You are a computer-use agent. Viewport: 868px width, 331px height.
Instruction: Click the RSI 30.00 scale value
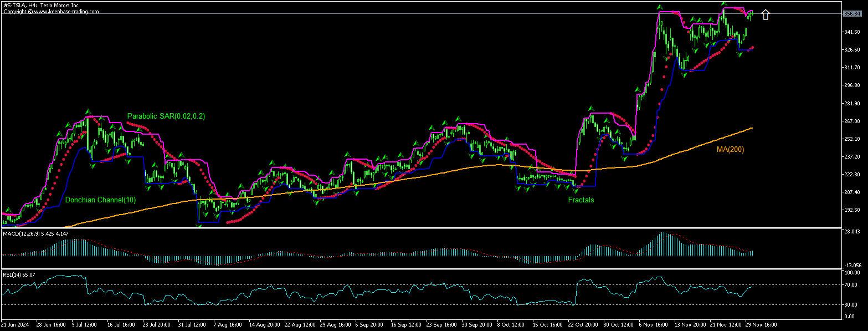click(851, 304)
